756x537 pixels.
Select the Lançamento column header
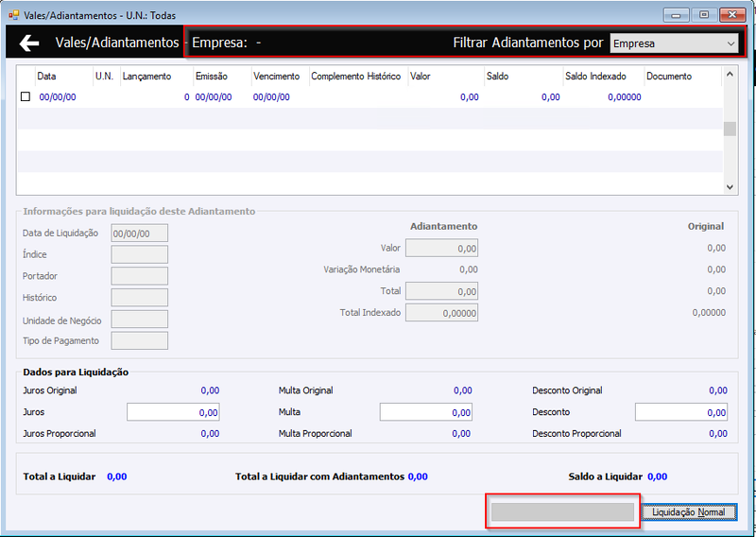tap(146, 77)
